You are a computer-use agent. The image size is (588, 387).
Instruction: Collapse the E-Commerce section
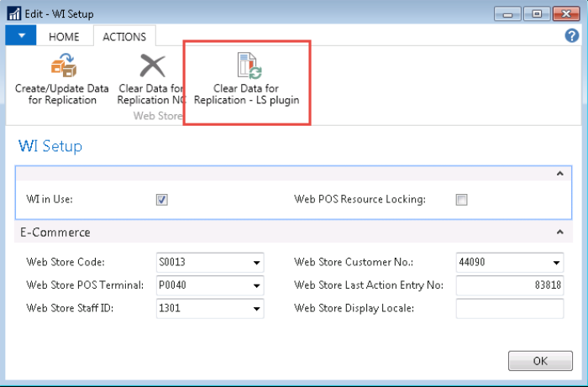[x=559, y=233]
